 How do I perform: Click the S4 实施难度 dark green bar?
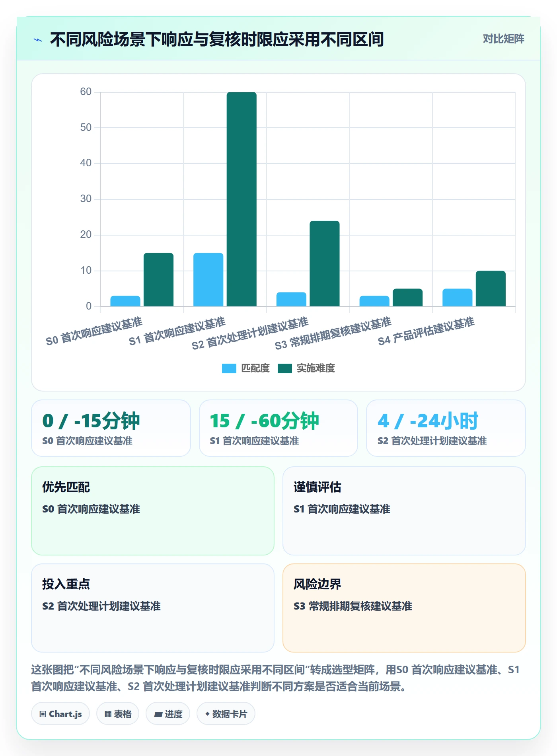tap(491, 288)
